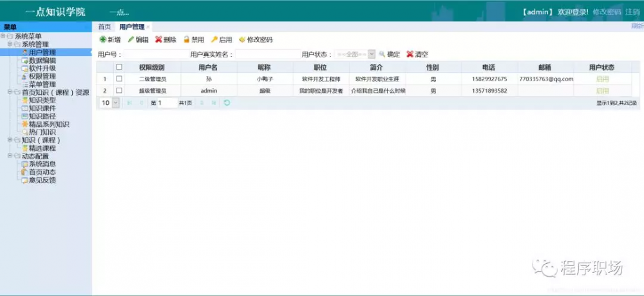Click the phone cell 13571893582
The image size is (644, 296).
pos(489,91)
